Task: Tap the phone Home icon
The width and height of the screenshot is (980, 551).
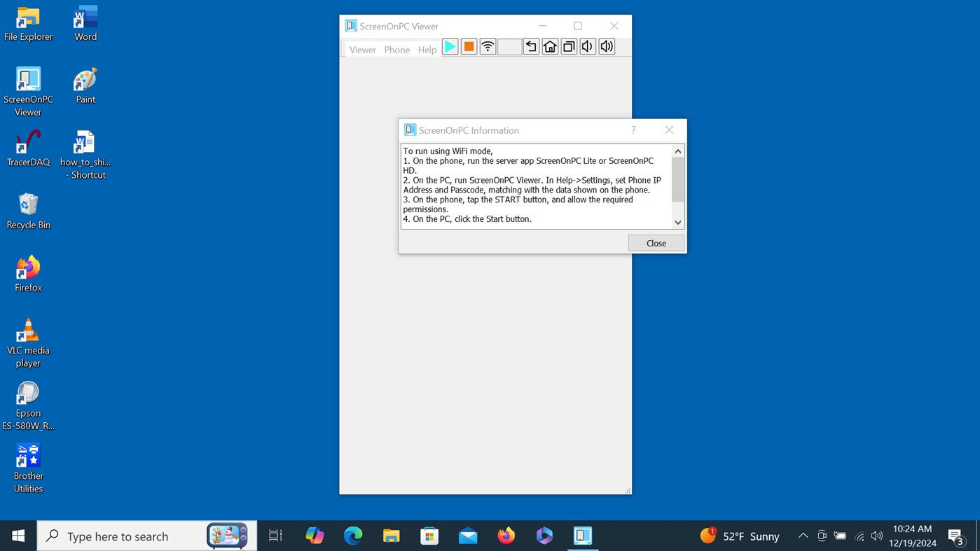Action: [x=550, y=46]
